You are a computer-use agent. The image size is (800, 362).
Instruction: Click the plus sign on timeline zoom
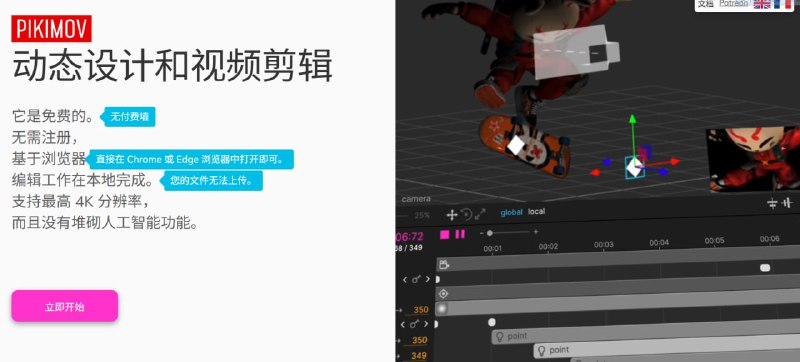[536, 231]
